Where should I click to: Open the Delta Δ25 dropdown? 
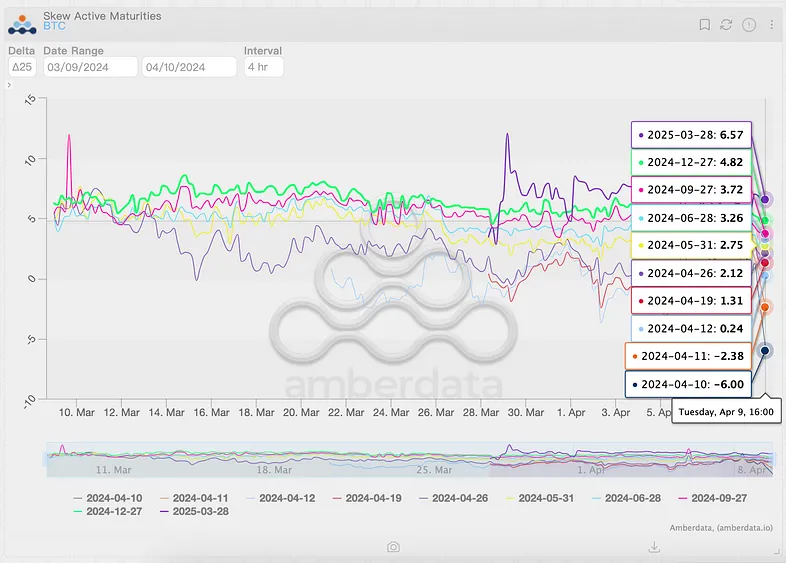click(x=22, y=67)
